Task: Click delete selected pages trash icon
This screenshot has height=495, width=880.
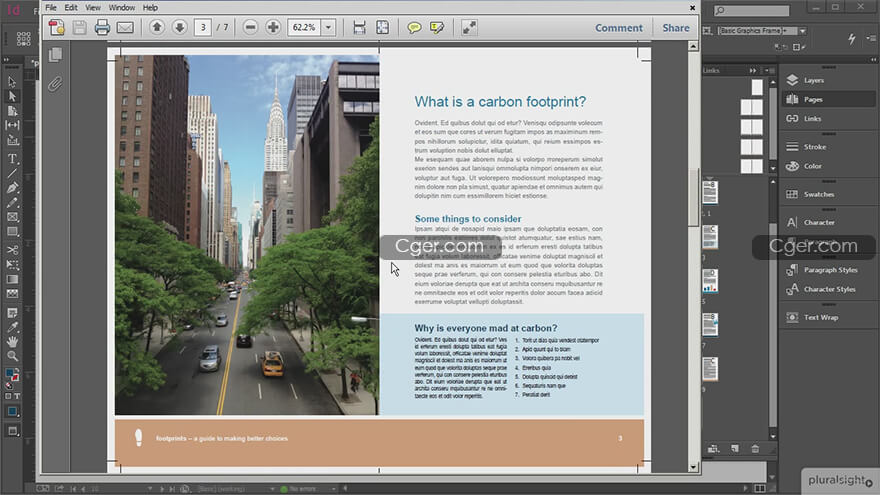Action: click(x=755, y=448)
